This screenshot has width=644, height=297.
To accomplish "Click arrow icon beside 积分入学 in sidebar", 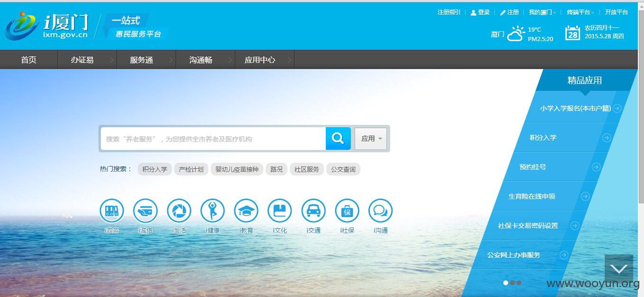I will coord(607,138).
